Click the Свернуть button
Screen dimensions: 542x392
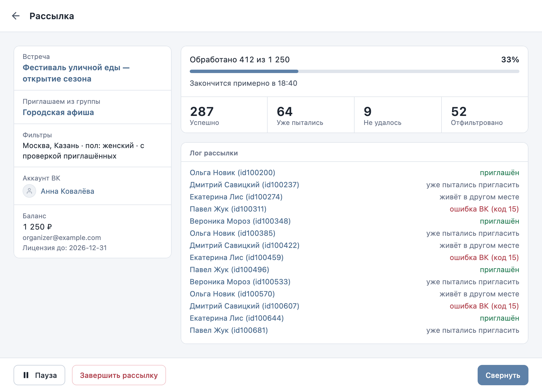click(503, 375)
